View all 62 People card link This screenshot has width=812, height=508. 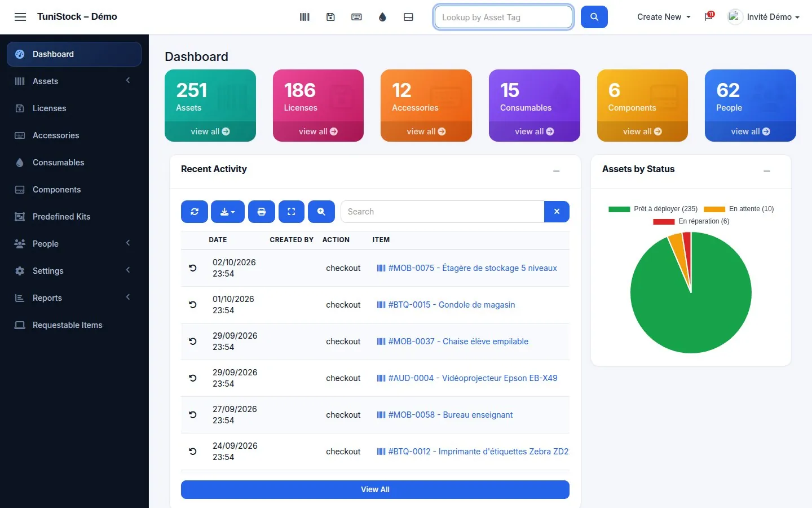tap(751, 132)
